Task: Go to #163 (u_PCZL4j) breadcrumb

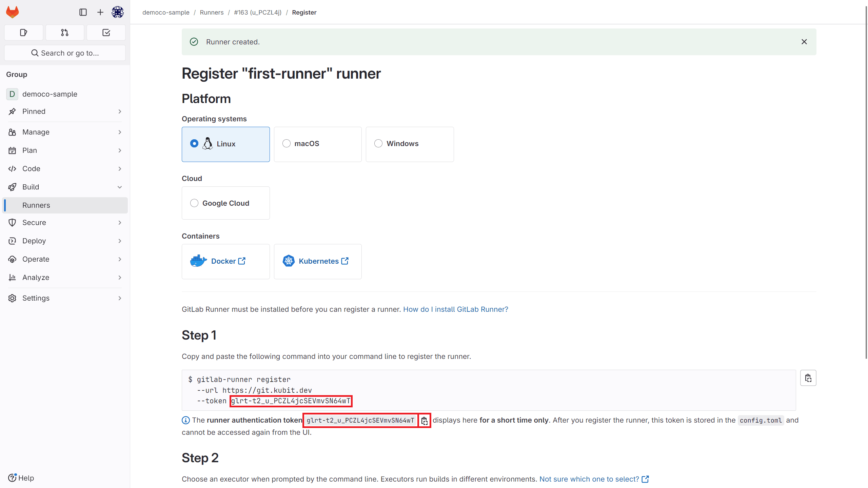Action: [258, 13]
